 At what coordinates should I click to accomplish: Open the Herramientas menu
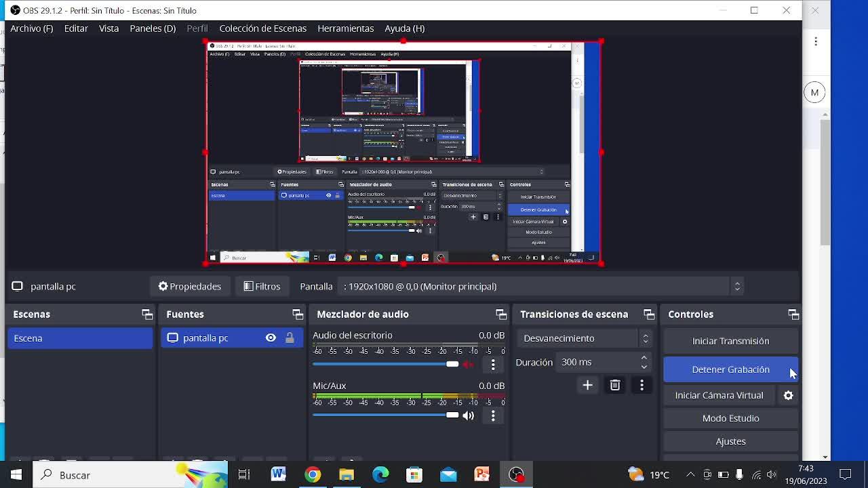click(x=346, y=28)
